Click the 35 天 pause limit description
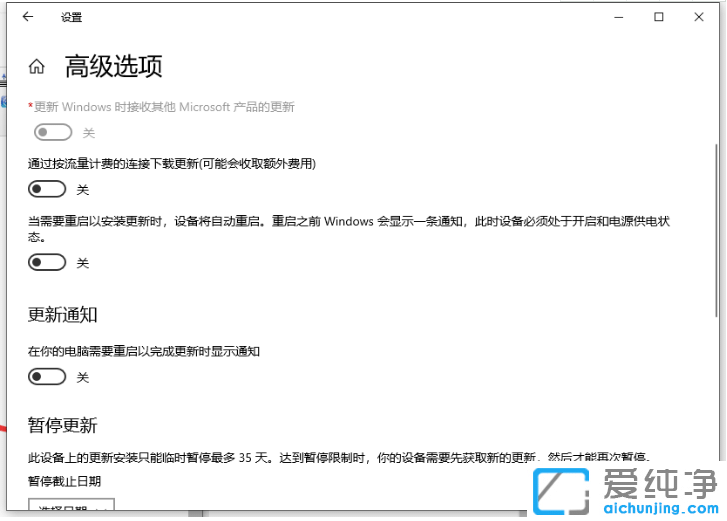 (338, 457)
